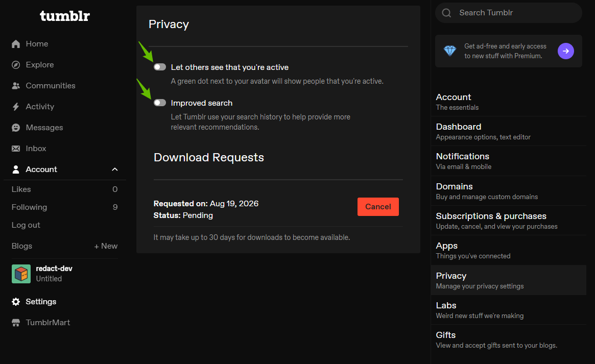Cancel the pending download request
This screenshot has height=364, width=595.
(378, 207)
